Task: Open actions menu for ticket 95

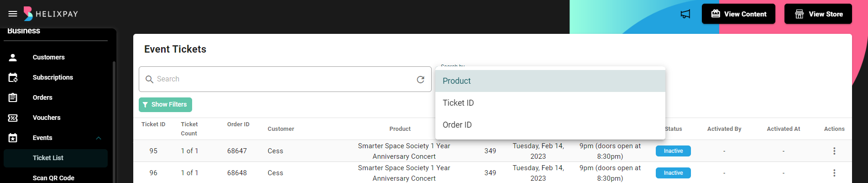Action: coord(834,151)
